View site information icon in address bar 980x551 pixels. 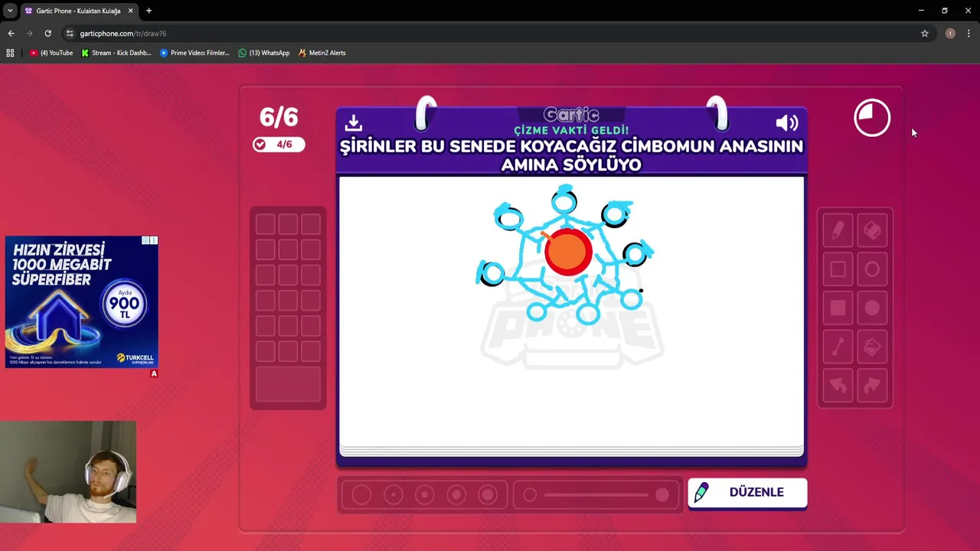[70, 34]
